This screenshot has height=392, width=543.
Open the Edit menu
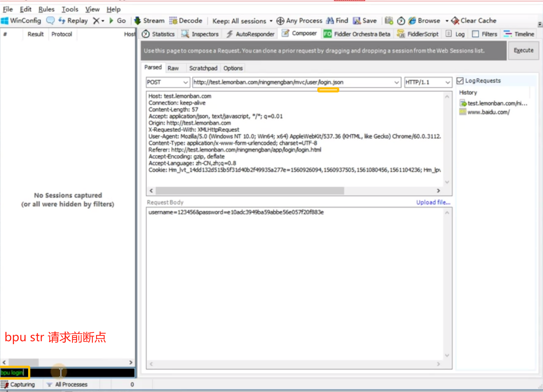click(x=26, y=9)
